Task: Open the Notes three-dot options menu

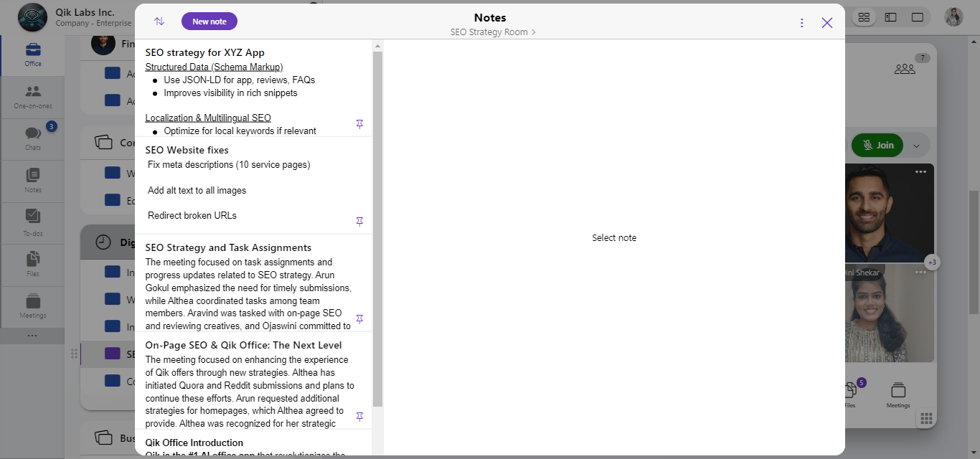Action: pyautogui.click(x=802, y=23)
